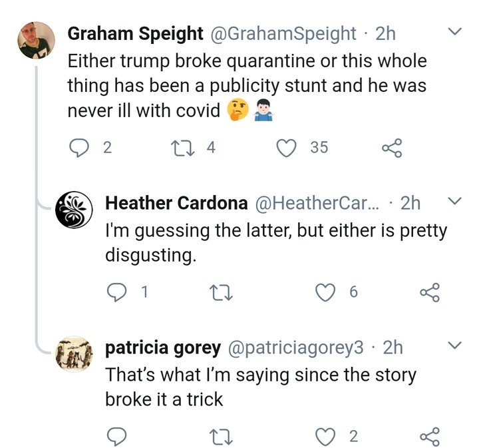This screenshot has height=448, width=479.
Task: Like Heather Cardona's reply
Action: 325,292
